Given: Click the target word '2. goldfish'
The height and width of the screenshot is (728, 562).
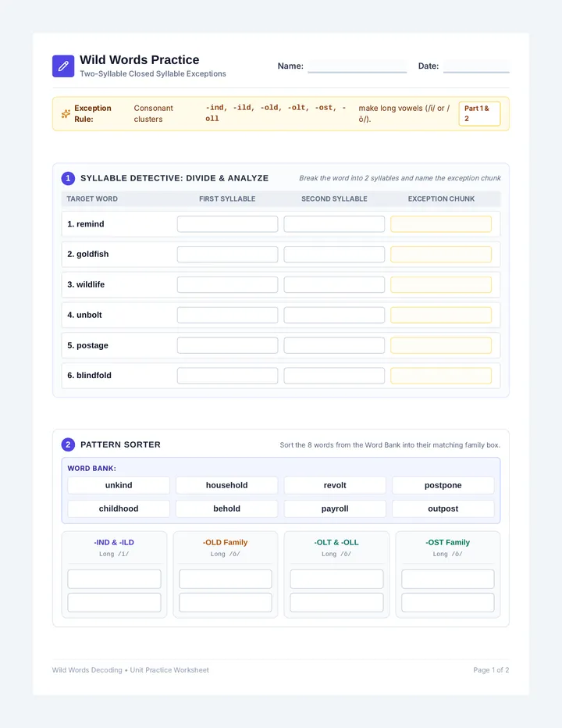Looking at the screenshot, I should (88, 255).
